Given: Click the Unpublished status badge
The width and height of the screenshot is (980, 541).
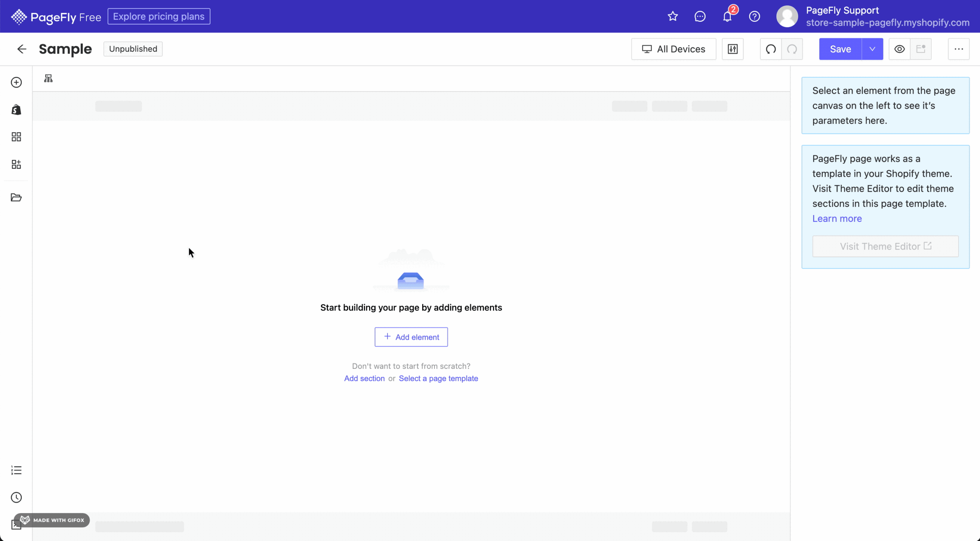Looking at the screenshot, I should click(x=133, y=49).
